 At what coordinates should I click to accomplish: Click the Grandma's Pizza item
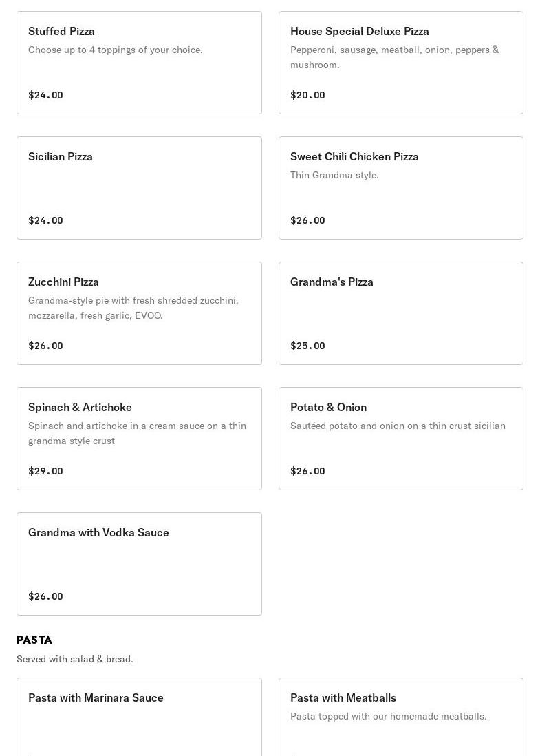400,313
